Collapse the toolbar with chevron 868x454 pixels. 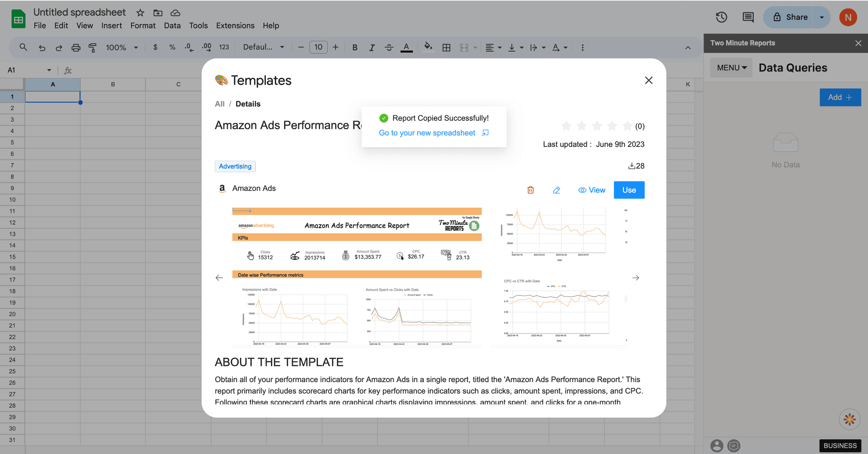coord(688,47)
